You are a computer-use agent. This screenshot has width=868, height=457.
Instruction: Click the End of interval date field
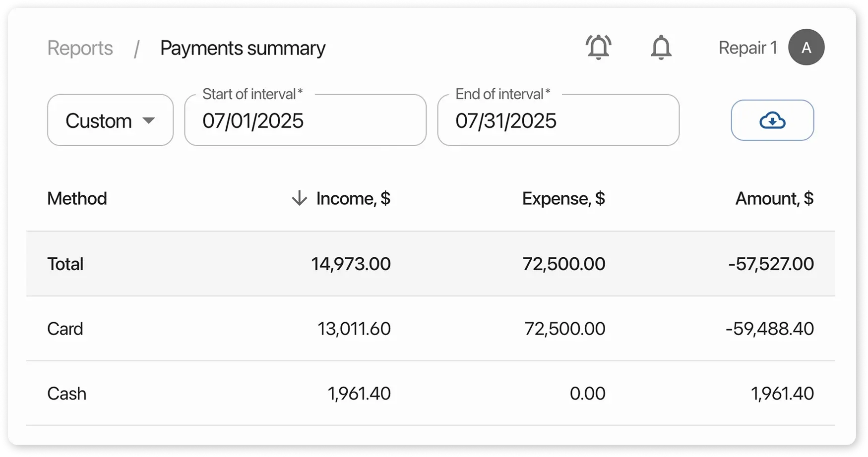point(558,121)
